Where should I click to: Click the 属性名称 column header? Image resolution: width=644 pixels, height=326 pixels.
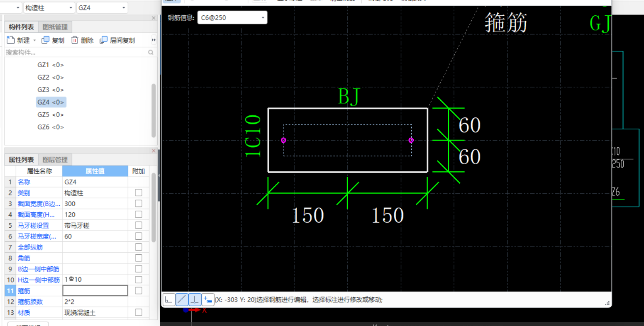[x=39, y=171]
